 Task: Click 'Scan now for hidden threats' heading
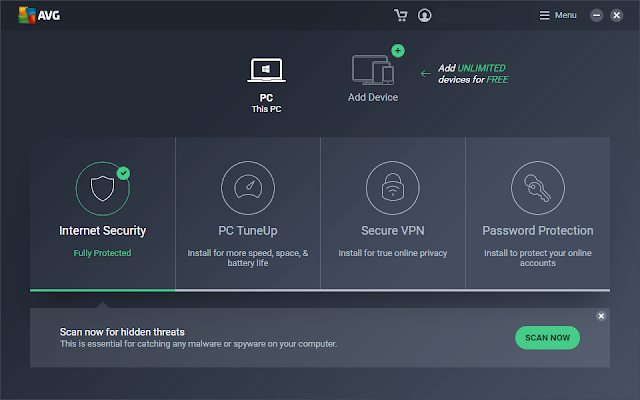coord(122,332)
